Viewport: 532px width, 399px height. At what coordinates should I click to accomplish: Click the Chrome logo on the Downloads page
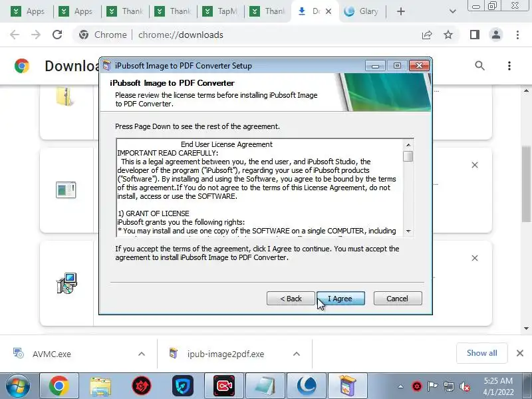tap(22, 65)
